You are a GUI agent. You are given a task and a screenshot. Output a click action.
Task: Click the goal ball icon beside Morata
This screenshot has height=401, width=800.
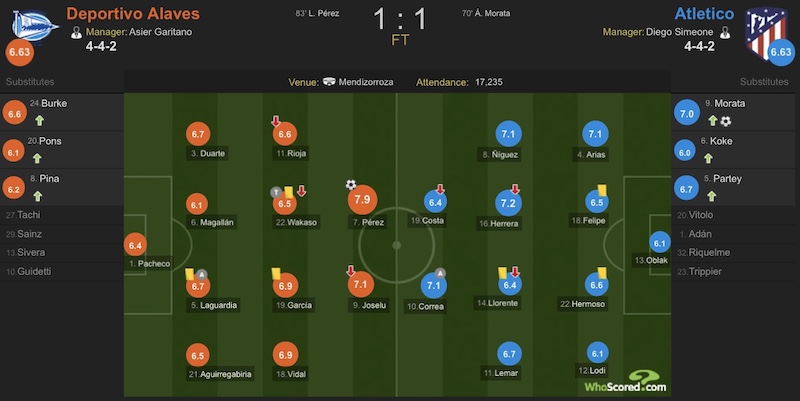click(x=726, y=121)
